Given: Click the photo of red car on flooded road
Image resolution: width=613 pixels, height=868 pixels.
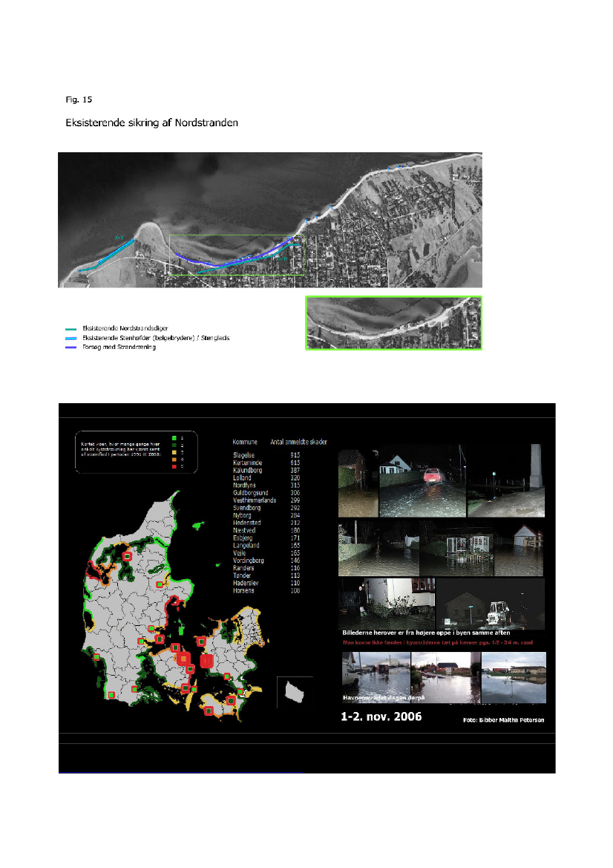Looking at the screenshot, I should click(x=423, y=491).
